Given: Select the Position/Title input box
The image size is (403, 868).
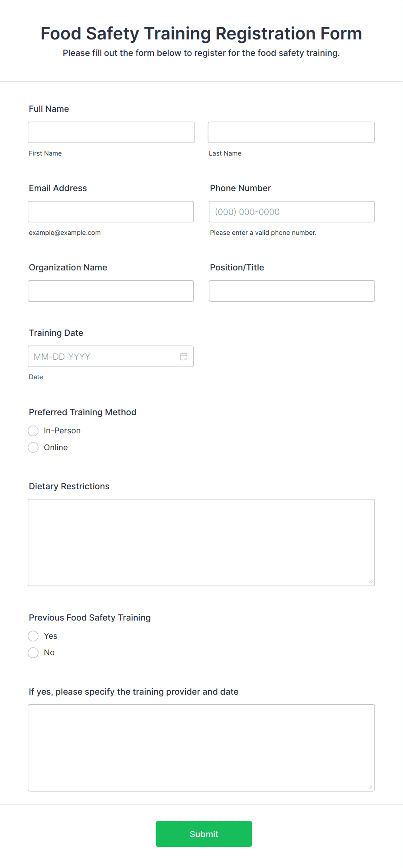Looking at the screenshot, I should coord(292,291).
